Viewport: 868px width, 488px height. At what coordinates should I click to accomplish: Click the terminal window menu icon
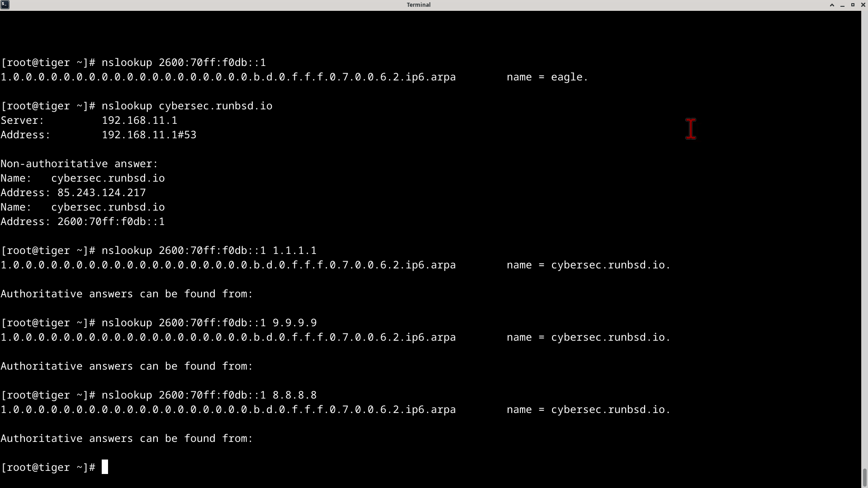[x=5, y=5]
